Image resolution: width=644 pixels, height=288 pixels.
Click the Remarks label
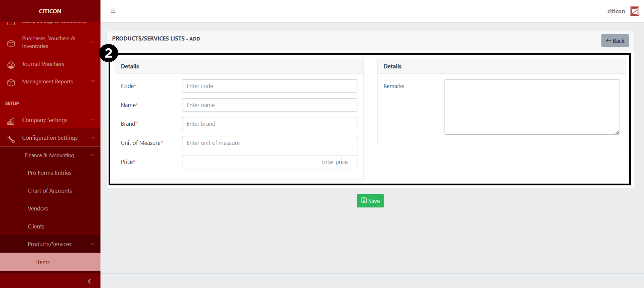click(394, 86)
